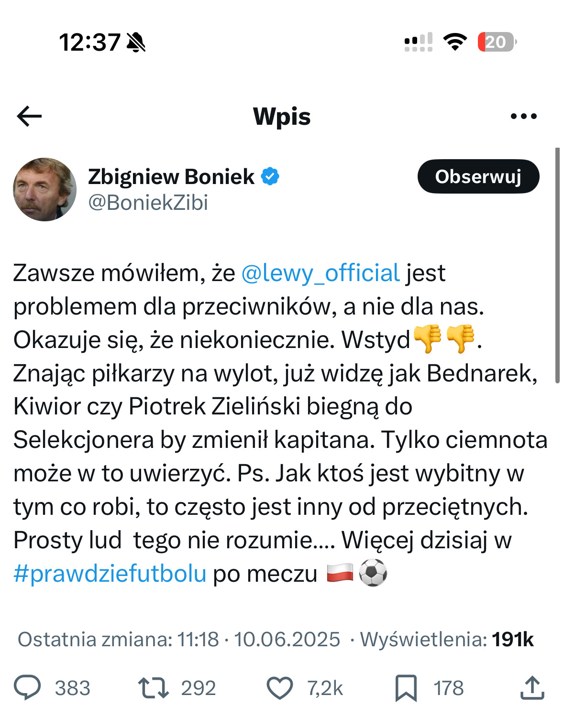The height and width of the screenshot is (728, 564).
Task: Tap the repost arrows icon
Action: click(x=153, y=688)
